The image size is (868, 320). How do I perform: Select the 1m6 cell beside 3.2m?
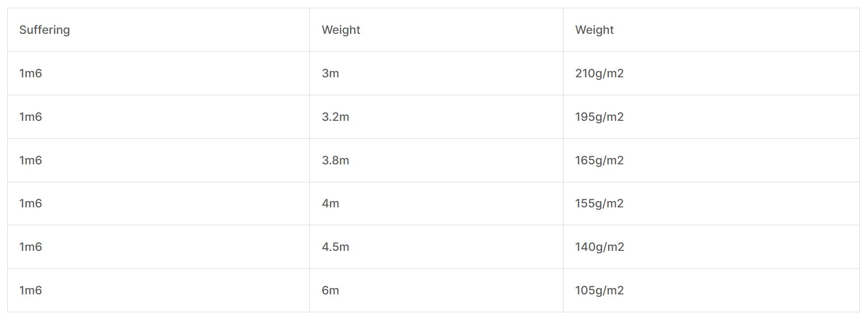(x=30, y=117)
